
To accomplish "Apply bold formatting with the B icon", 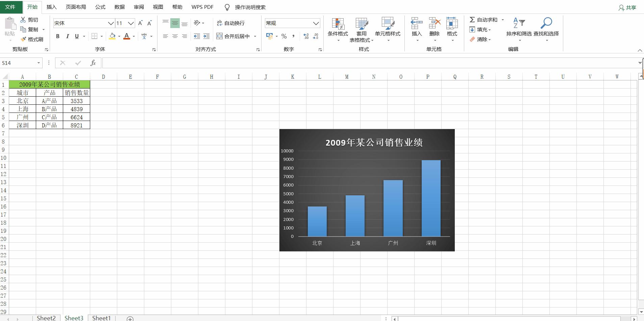I will 57,36.
